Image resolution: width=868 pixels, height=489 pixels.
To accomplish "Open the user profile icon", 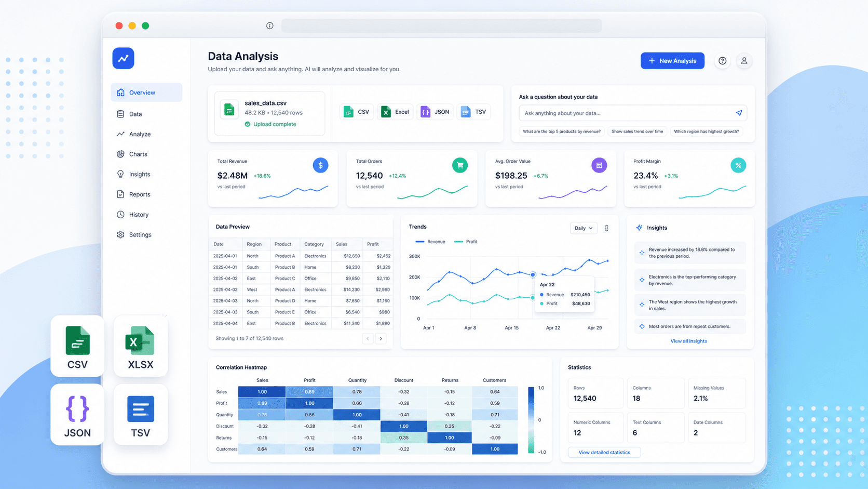I will (x=744, y=61).
